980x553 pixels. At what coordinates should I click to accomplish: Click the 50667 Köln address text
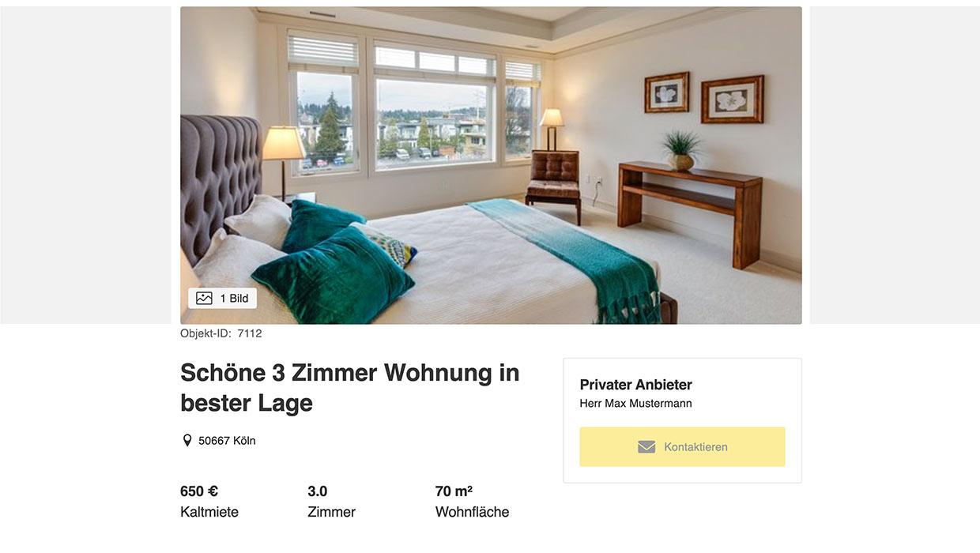tap(227, 441)
